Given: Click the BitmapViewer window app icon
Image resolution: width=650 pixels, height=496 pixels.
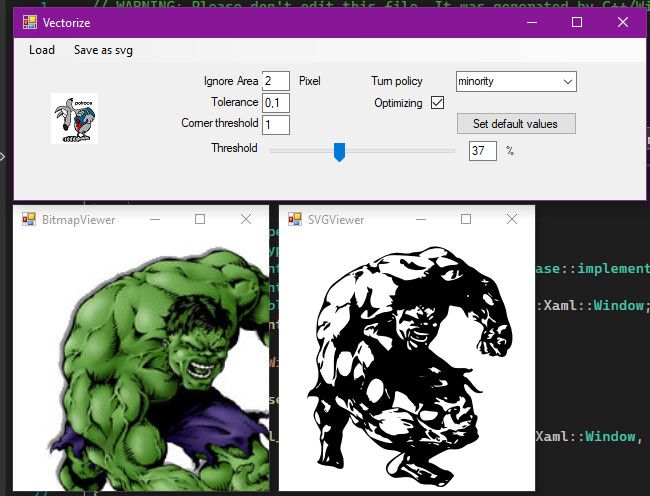Looking at the screenshot, I should [29, 219].
